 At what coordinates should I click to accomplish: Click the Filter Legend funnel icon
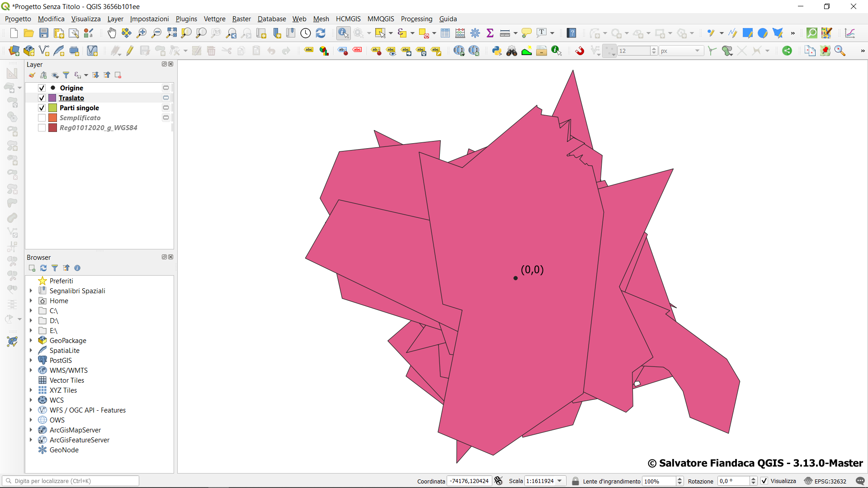(66, 75)
